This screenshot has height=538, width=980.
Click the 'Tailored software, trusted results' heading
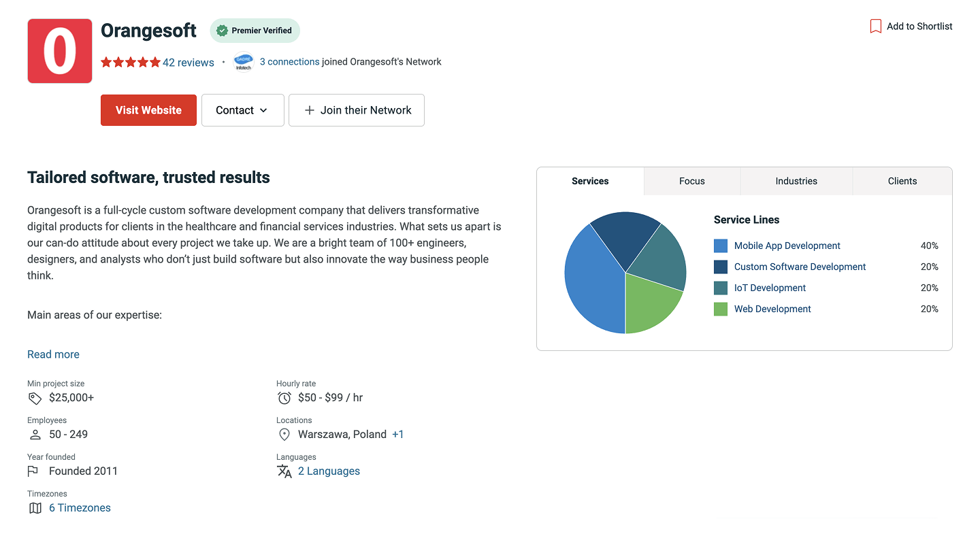(x=148, y=178)
